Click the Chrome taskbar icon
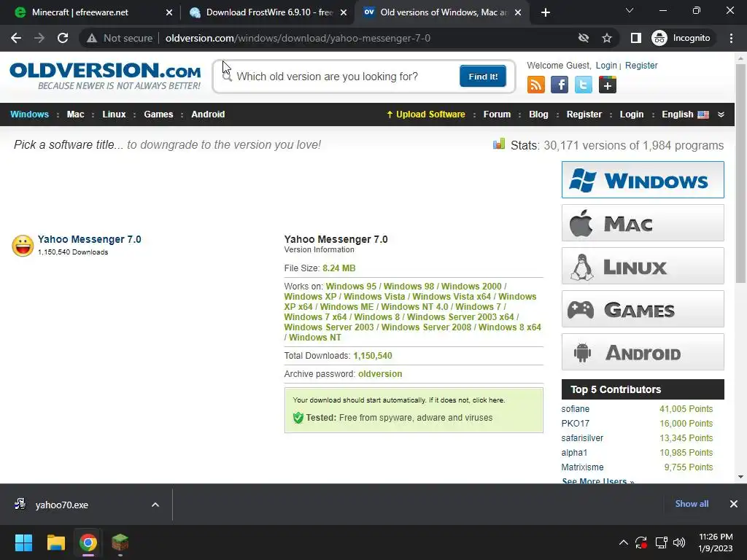747x560 pixels. click(x=88, y=542)
